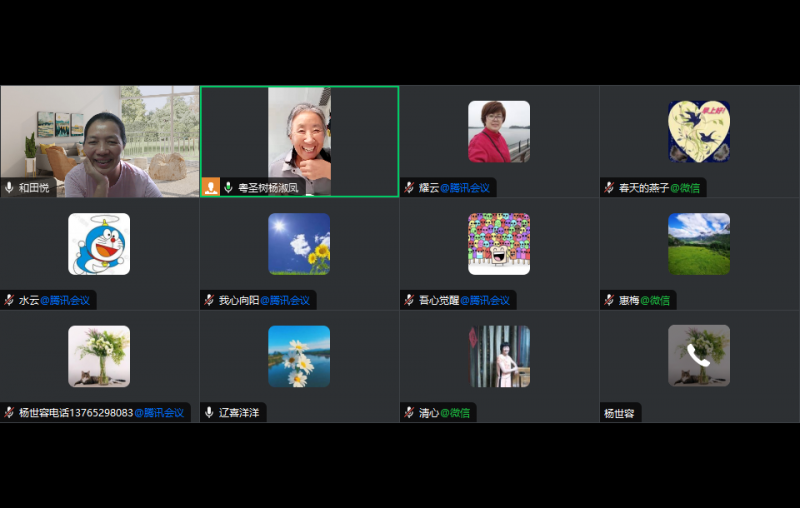The width and height of the screenshot is (800, 508).
Task: Click the muted mic icon beside 惠梅
Action: click(x=609, y=300)
